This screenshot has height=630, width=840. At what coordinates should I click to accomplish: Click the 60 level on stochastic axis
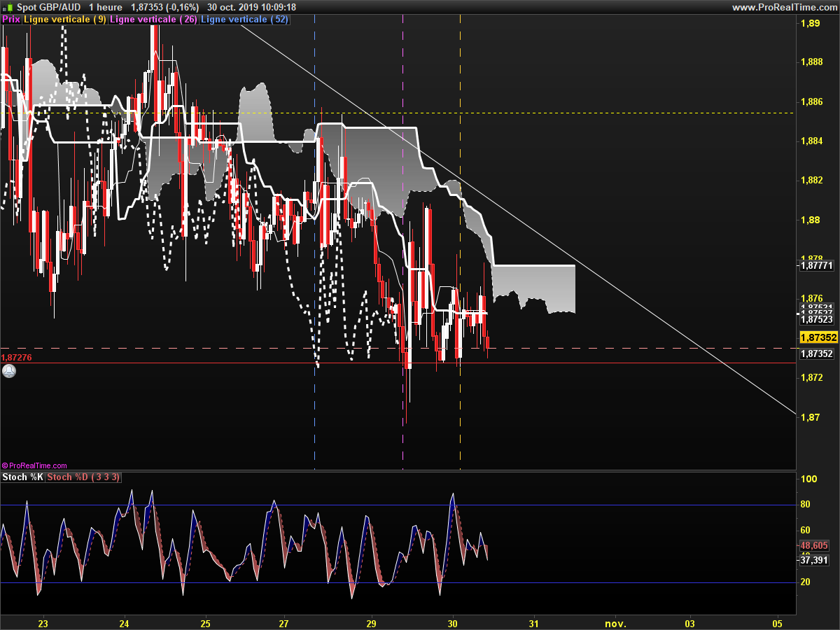tap(806, 530)
